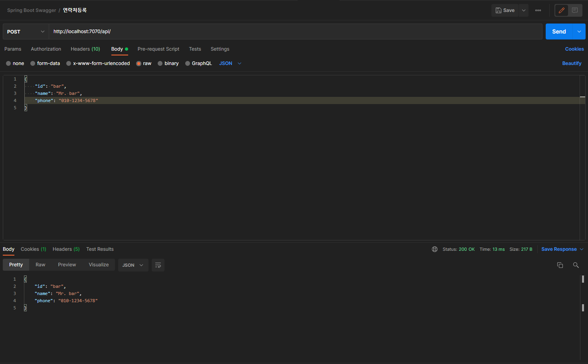The image size is (588, 364).
Task: Open the request body JSON format dropdown
Action: click(230, 63)
